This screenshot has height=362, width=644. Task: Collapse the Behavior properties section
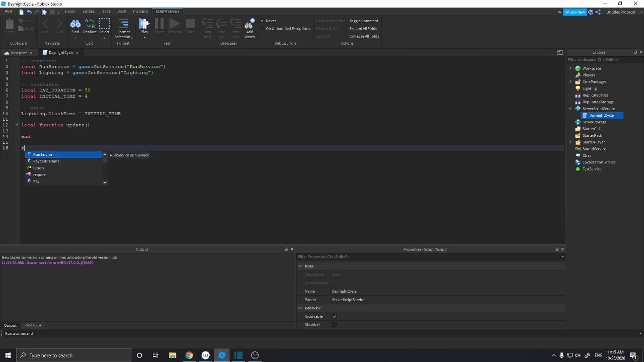point(300,308)
